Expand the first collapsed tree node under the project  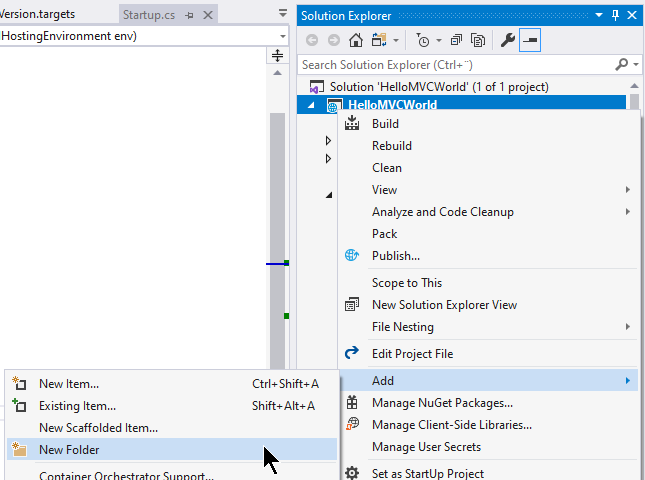[x=328, y=141]
